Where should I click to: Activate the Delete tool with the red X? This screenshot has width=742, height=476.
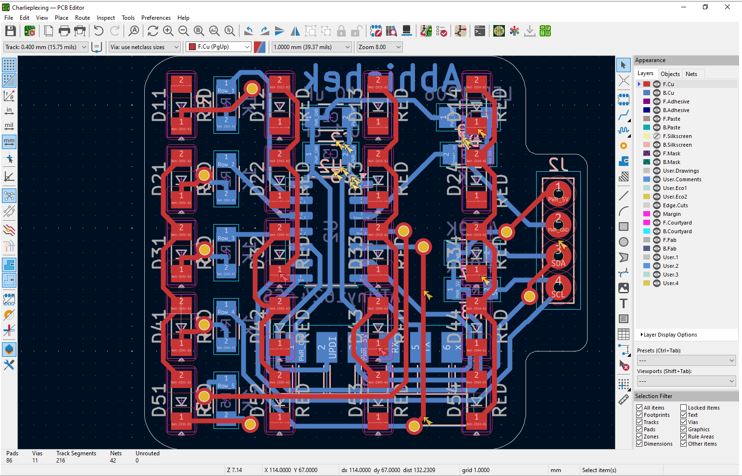[x=624, y=365]
